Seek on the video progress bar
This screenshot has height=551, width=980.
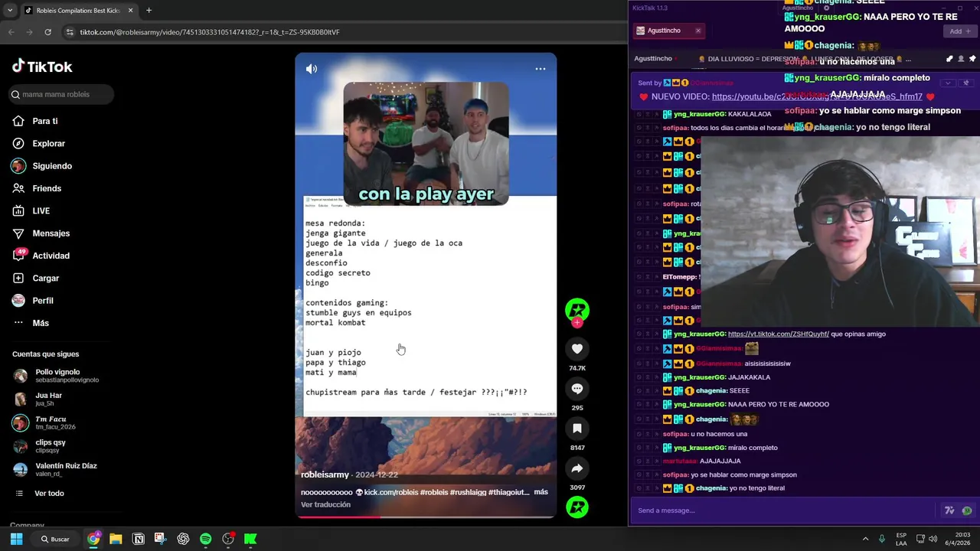point(426,517)
